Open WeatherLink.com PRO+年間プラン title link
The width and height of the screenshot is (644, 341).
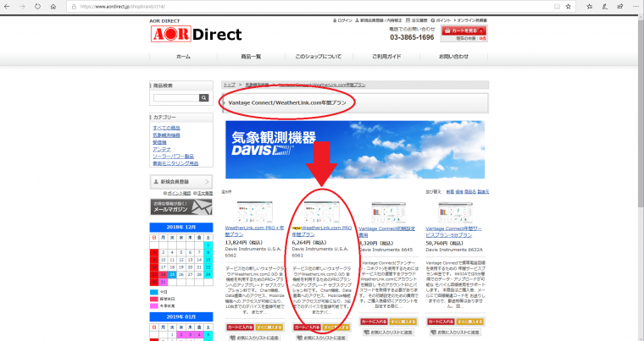[254, 231]
